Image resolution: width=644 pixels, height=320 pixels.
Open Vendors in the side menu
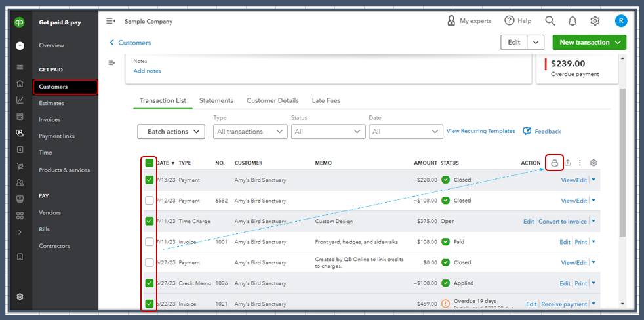pyautogui.click(x=50, y=212)
